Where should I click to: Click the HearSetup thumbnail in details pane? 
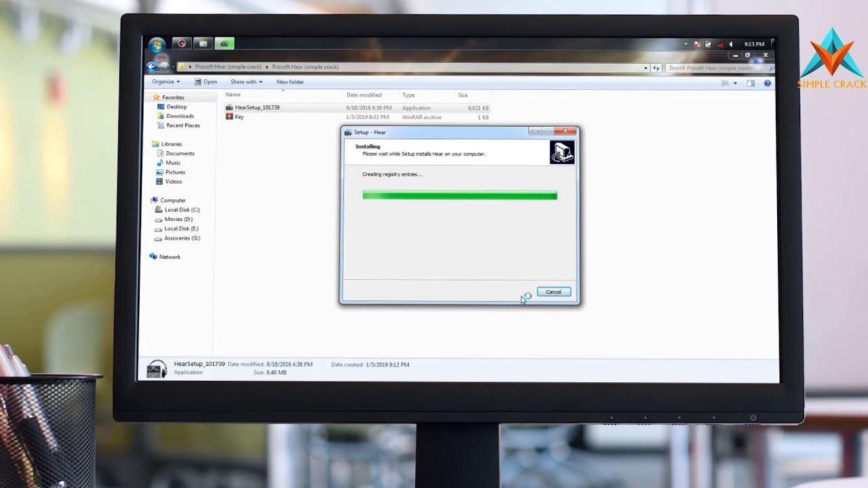157,369
